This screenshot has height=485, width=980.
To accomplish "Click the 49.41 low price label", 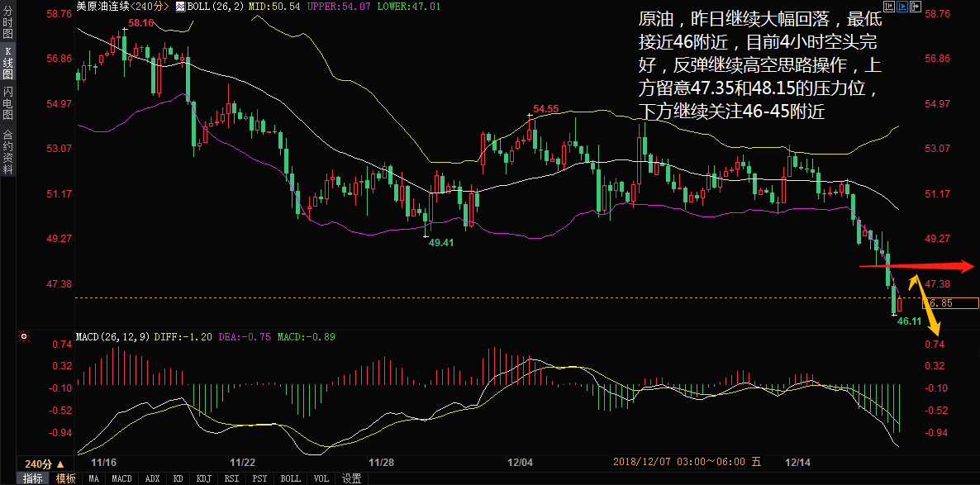I will [x=441, y=243].
